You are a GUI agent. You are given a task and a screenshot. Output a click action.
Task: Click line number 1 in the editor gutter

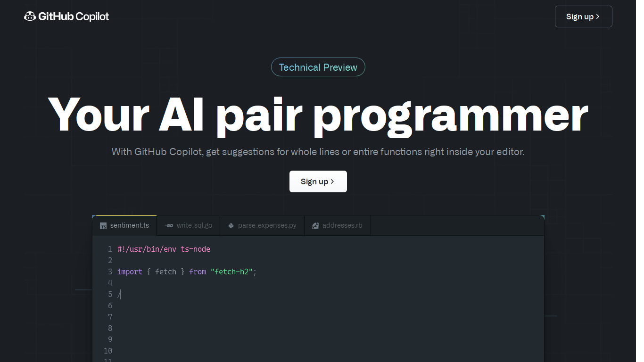(x=110, y=249)
